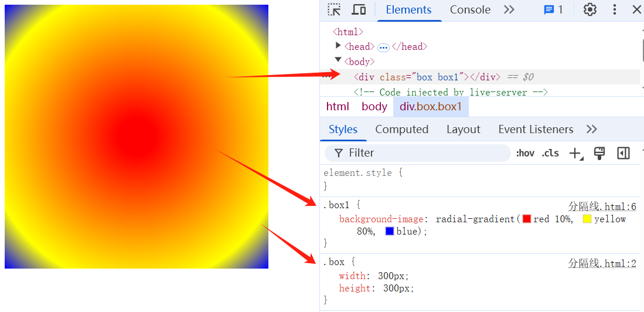The height and width of the screenshot is (312, 644).
Task: Open the paint roller rendering emulation icon
Action: (x=599, y=153)
